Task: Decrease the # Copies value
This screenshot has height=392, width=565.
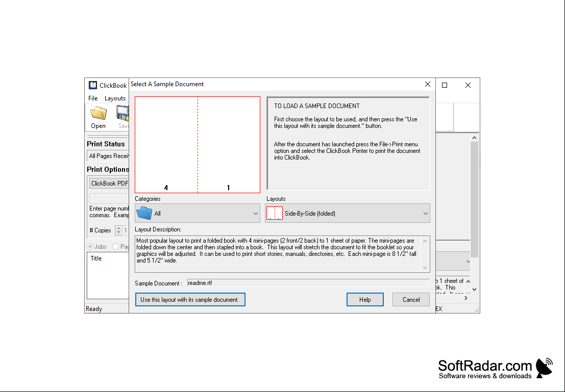Action: tap(118, 232)
